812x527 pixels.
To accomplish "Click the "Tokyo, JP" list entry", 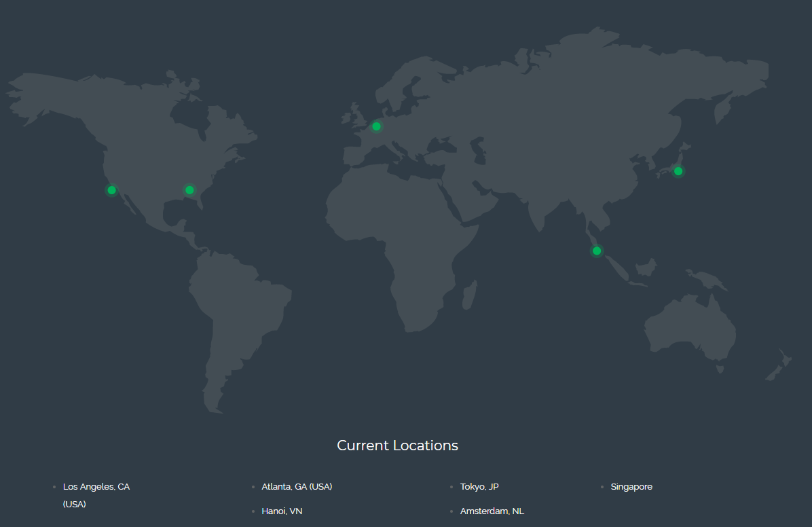I will 479,486.
